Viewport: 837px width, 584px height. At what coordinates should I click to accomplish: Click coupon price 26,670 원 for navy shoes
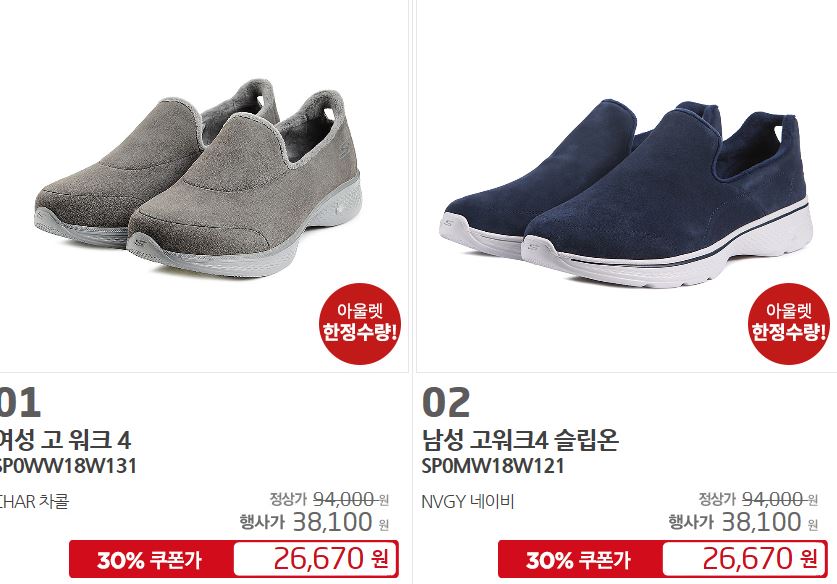pyautogui.click(x=760, y=559)
